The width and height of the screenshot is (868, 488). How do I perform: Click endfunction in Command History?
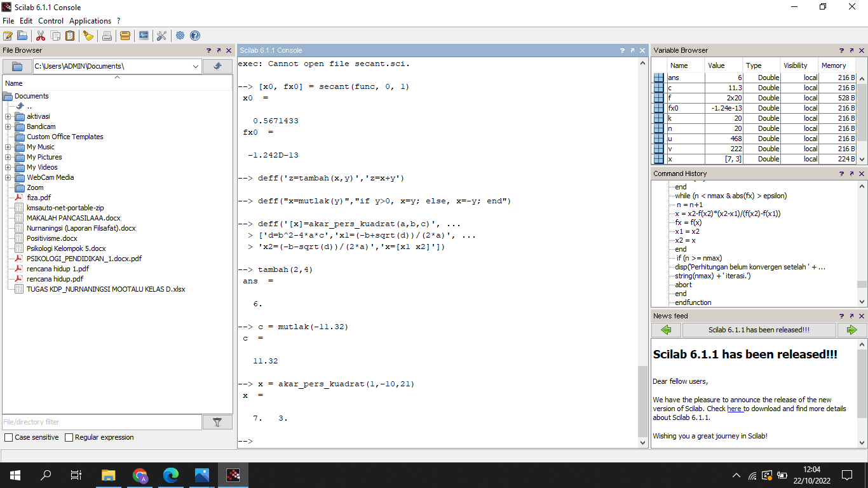pyautogui.click(x=693, y=302)
